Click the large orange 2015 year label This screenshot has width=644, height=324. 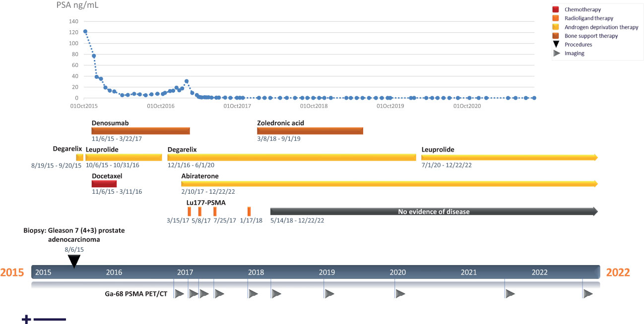12,272
